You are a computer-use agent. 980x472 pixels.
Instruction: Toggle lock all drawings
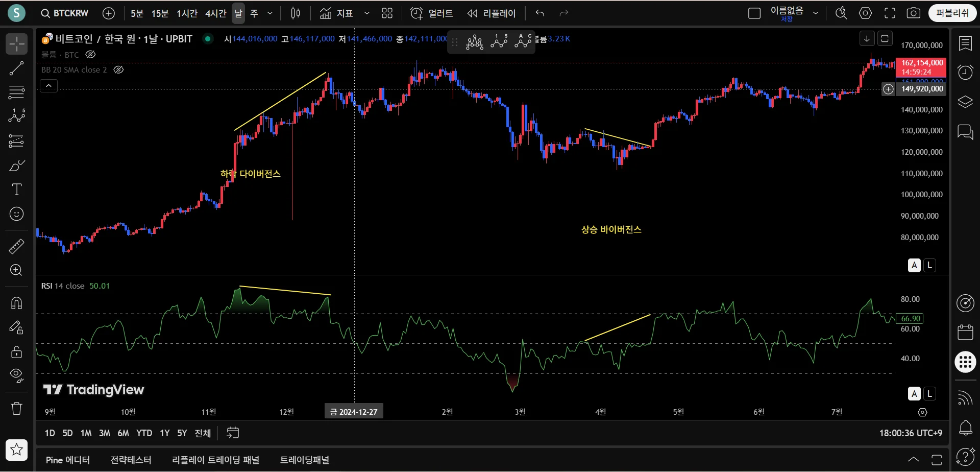click(16, 352)
